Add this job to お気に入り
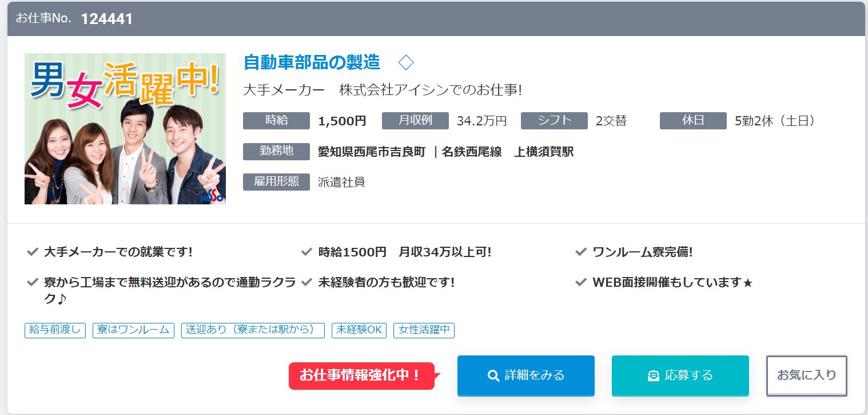868x415 pixels. pyautogui.click(x=806, y=376)
